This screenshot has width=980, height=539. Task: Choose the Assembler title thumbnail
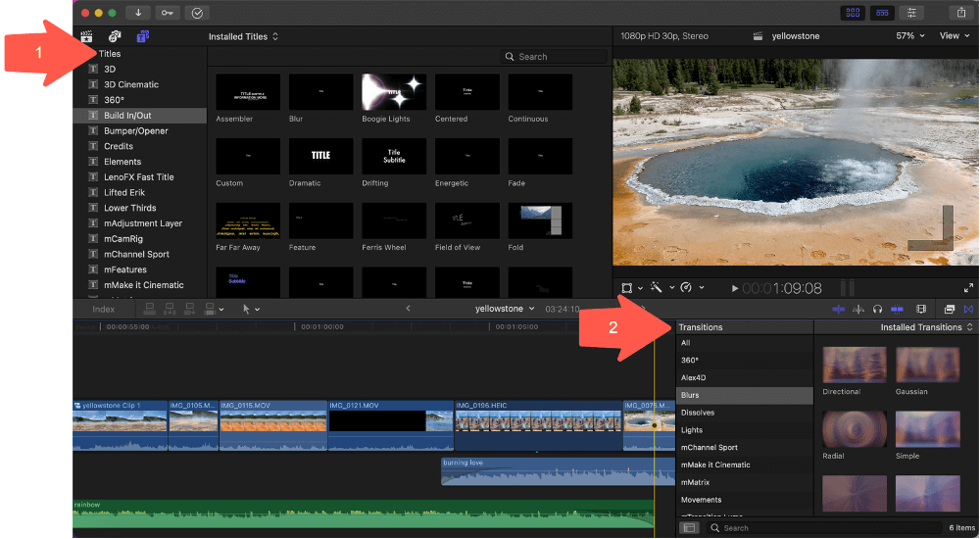point(248,92)
